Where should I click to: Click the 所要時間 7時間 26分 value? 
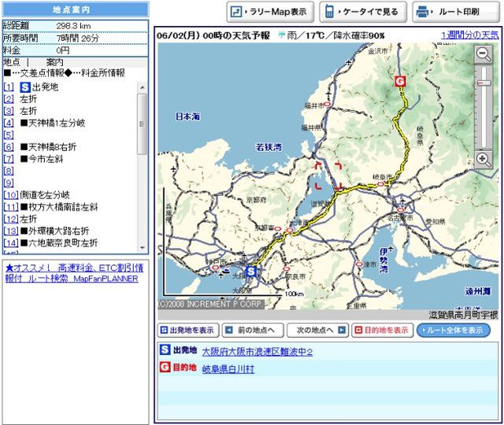point(78,39)
